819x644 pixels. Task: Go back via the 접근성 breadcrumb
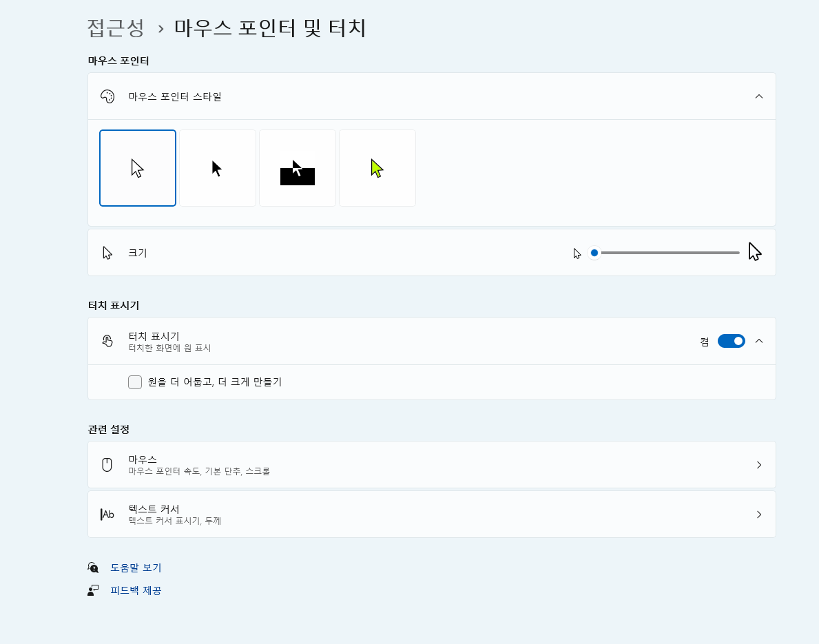(x=116, y=28)
